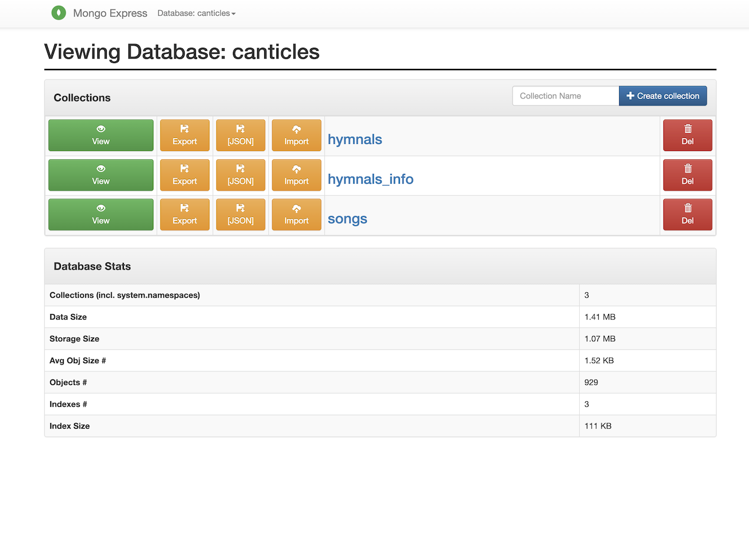Click the Import upload icon for hymnals

[x=296, y=129]
